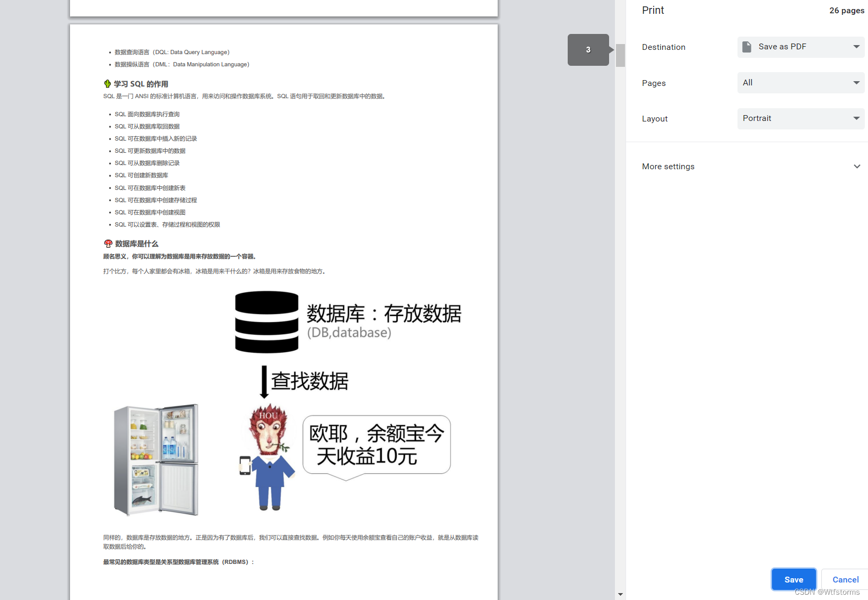Click the bullet '数据操纵语言 (DML: Data Manipulation Language)'
The width and height of the screenshot is (868, 600).
182,64
